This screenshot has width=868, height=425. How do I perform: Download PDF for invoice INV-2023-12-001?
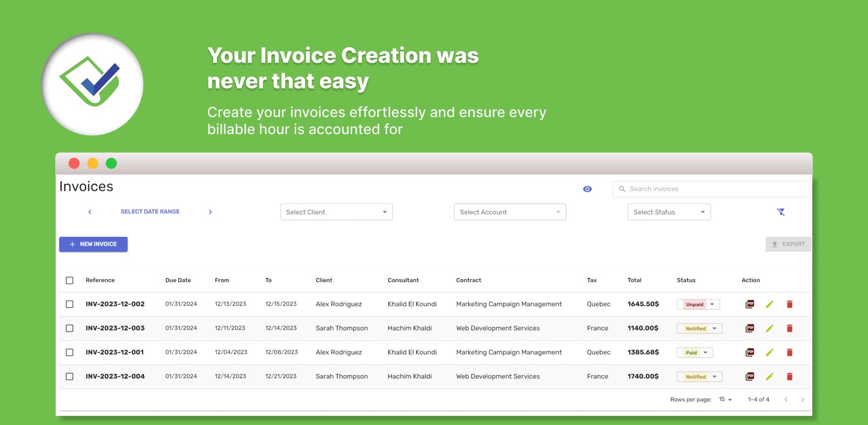coord(750,352)
